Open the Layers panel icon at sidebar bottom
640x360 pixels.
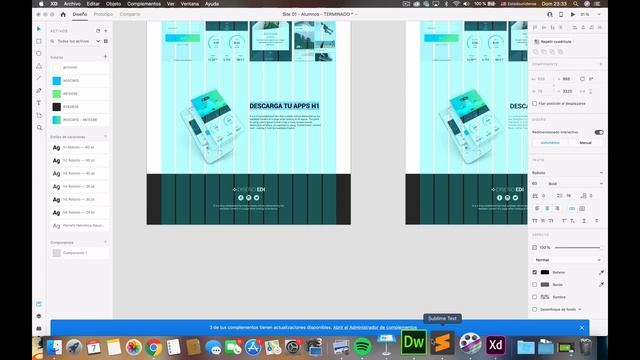(x=39, y=316)
